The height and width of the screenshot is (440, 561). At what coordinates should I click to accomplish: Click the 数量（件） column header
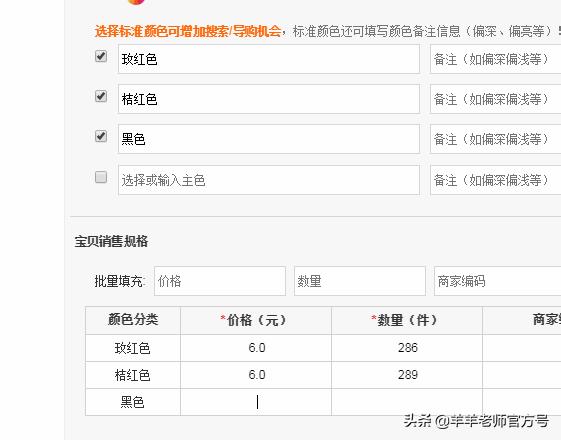[x=407, y=320]
